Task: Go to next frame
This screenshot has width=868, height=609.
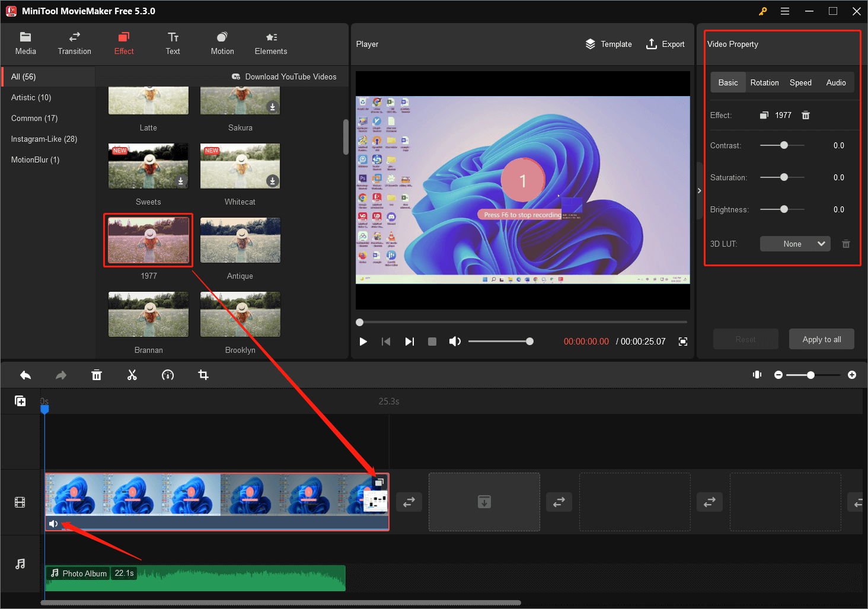Action: pos(409,342)
